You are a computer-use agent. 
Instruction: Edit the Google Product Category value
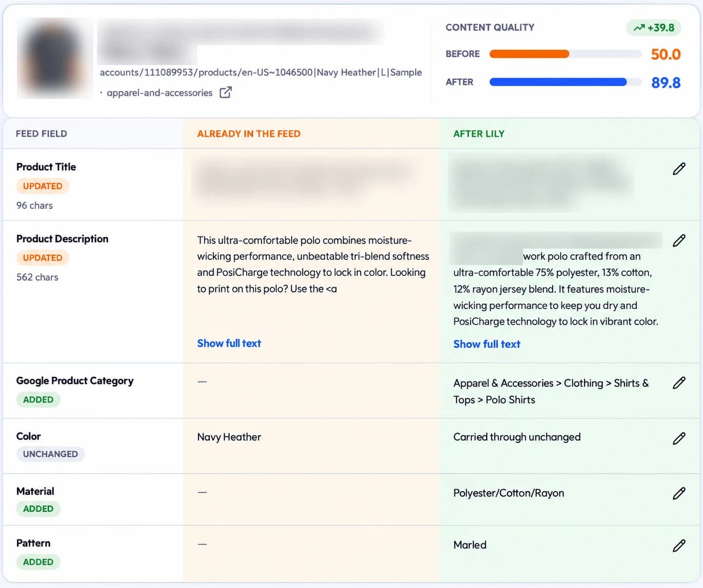tap(679, 382)
